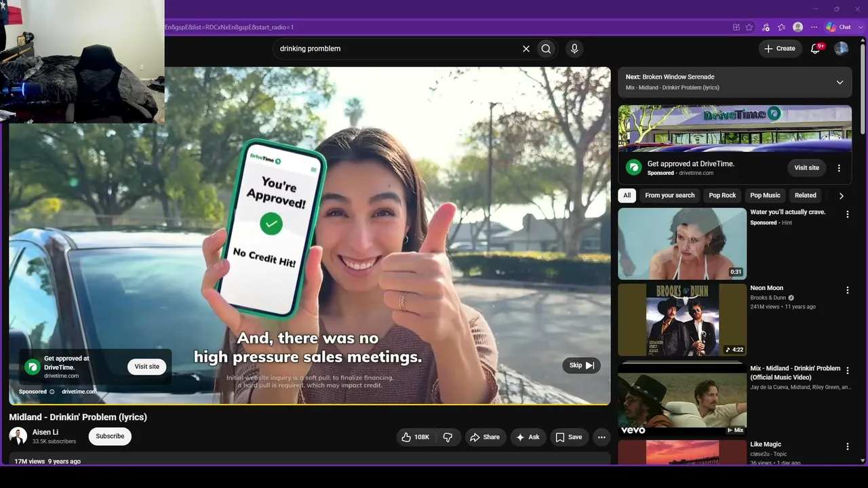868x488 pixels.
Task: Open options menu for Like Magic video
Action: 847,447
